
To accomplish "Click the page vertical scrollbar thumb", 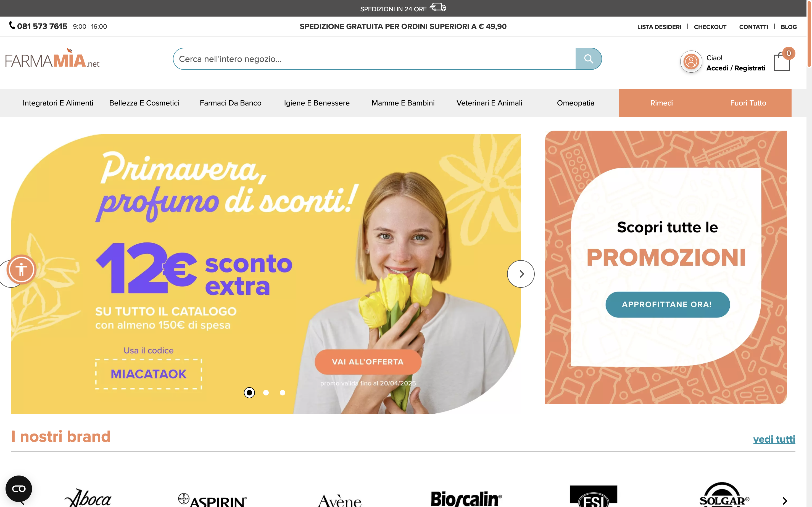I will point(809,33).
